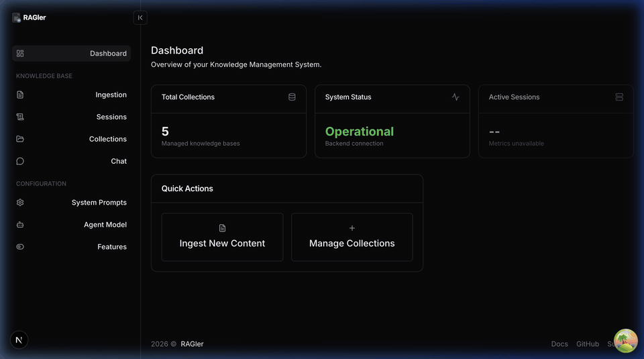Select Agent Model in the sidebar

[x=72, y=225]
